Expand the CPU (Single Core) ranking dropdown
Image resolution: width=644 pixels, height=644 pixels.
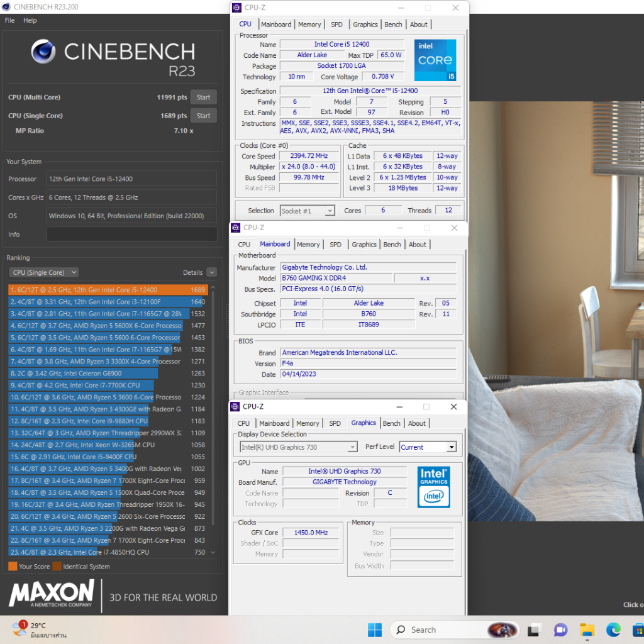43,272
